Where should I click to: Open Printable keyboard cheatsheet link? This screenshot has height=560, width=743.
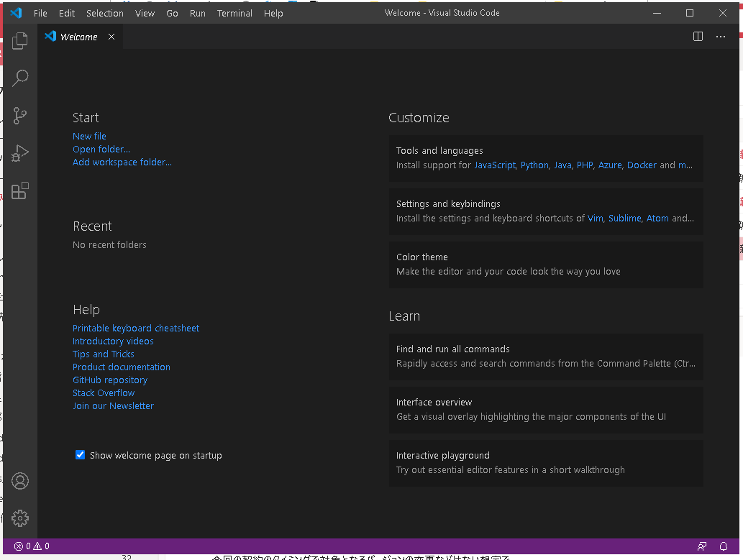[x=135, y=329]
